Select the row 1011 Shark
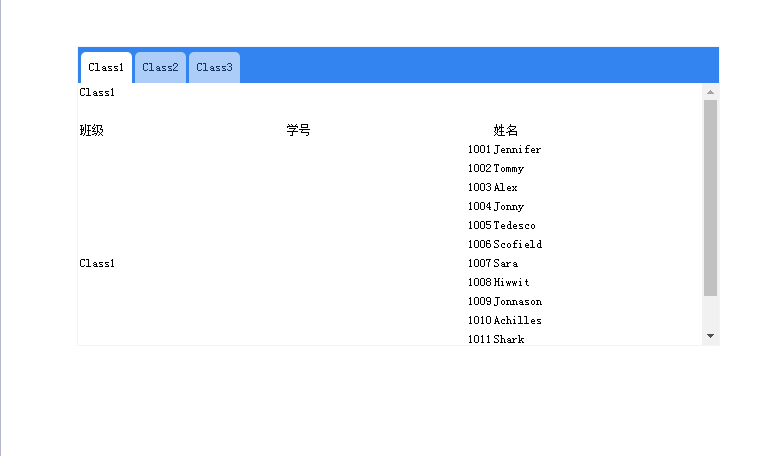This screenshot has height=456, width=763. [496, 339]
